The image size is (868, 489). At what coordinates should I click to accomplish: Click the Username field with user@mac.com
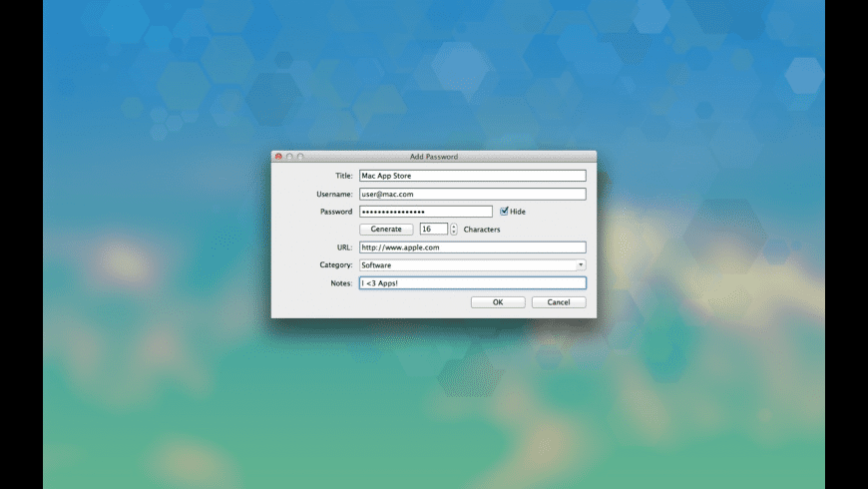[x=472, y=194]
